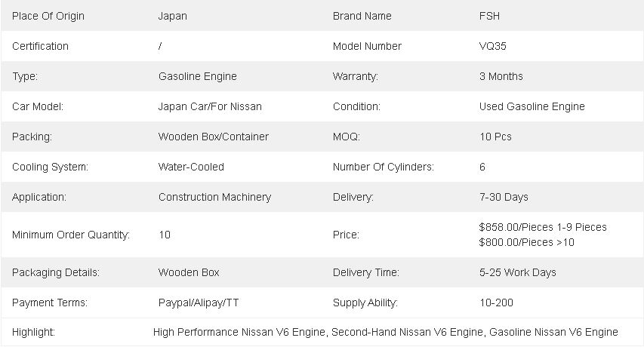The image size is (644, 347).
Task: Click the FSH brand name value
Action: [x=489, y=16]
